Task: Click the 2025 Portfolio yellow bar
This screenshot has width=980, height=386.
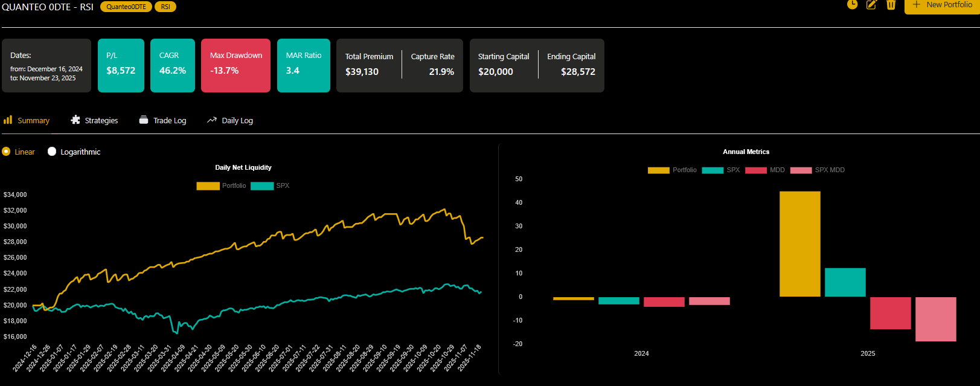Action: coord(799,244)
